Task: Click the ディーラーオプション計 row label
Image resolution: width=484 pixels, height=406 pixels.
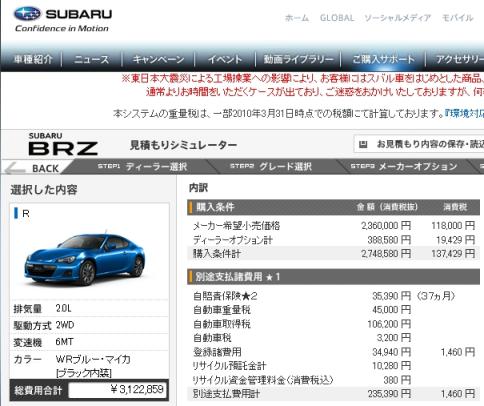Action: (x=233, y=240)
